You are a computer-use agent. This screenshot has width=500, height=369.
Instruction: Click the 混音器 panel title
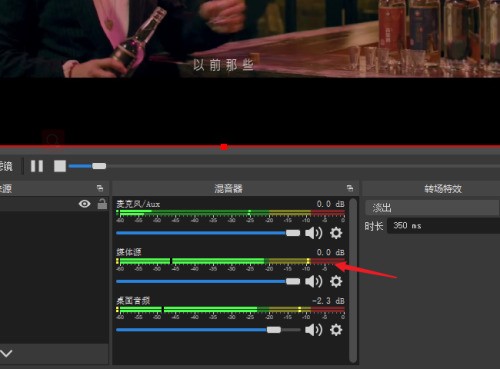coord(228,189)
